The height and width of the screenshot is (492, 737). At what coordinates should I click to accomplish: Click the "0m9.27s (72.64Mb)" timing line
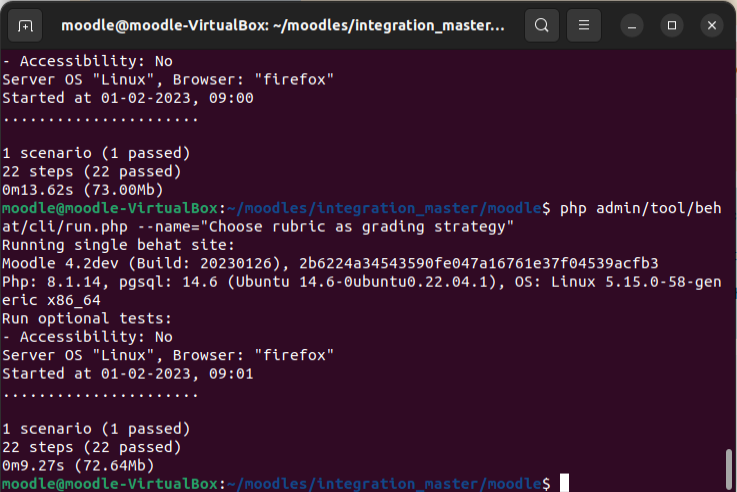[x=78, y=466]
